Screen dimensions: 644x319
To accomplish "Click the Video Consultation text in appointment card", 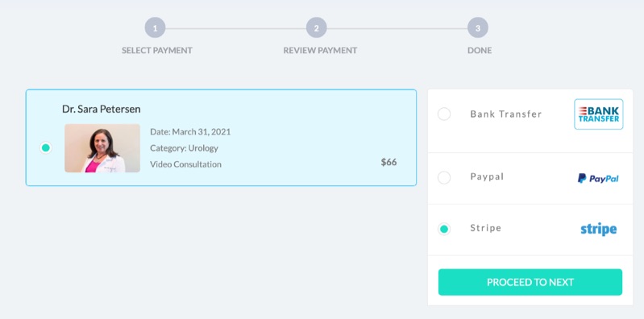I will (185, 164).
